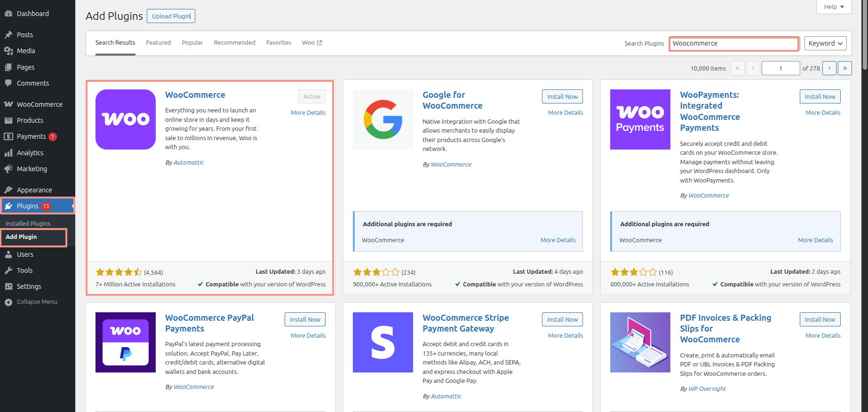Open the Woo external link tab
The image size is (868, 412).
312,43
